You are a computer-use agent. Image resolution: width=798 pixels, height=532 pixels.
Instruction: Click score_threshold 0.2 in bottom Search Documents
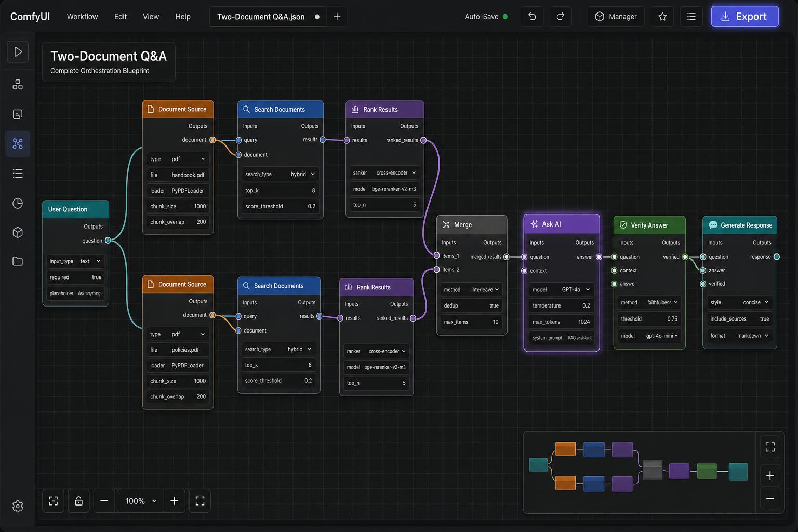click(x=278, y=381)
